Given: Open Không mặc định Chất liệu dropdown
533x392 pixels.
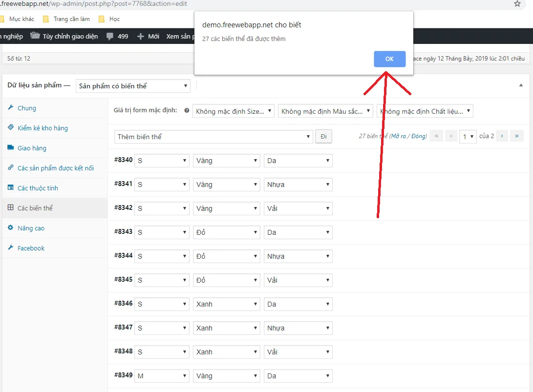Looking at the screenshot, I should point(425,111).
